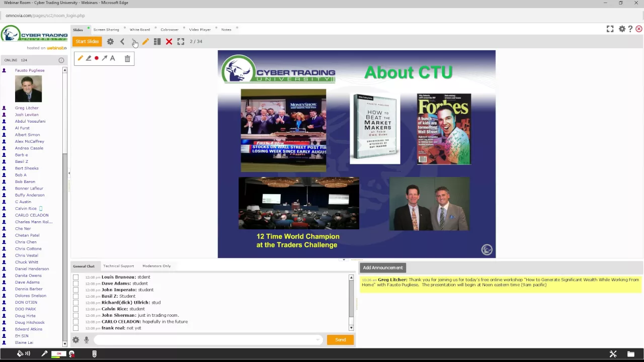
Task: Click the red exit room icon
Action: (x=639, y=29)
